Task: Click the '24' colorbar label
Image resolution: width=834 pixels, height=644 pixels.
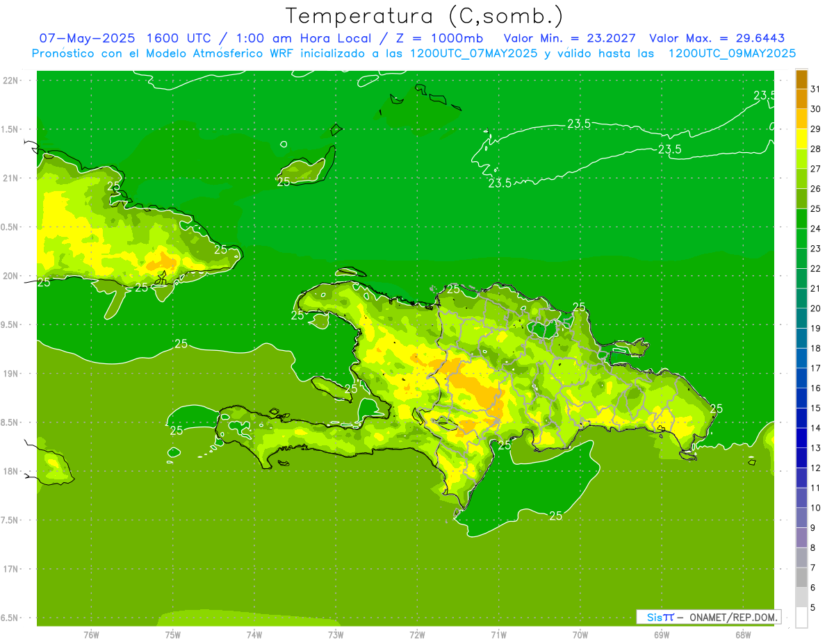Action: click(x=815, y=229)
